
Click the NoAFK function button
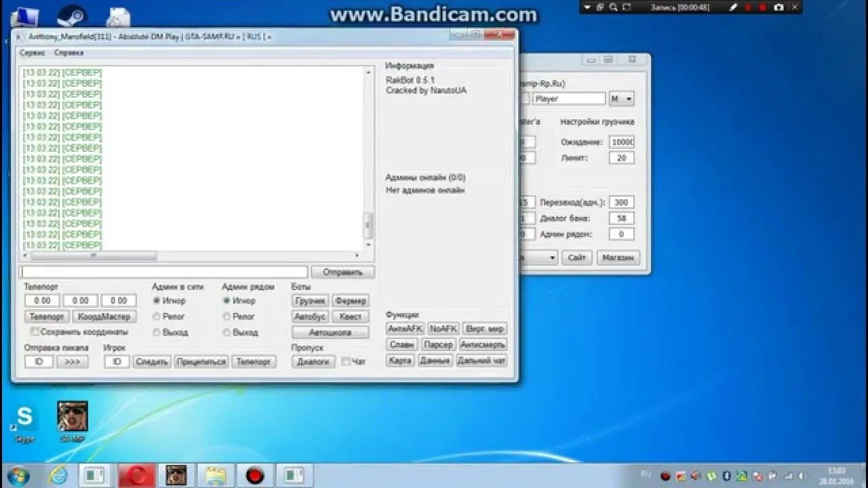point(443,329)
